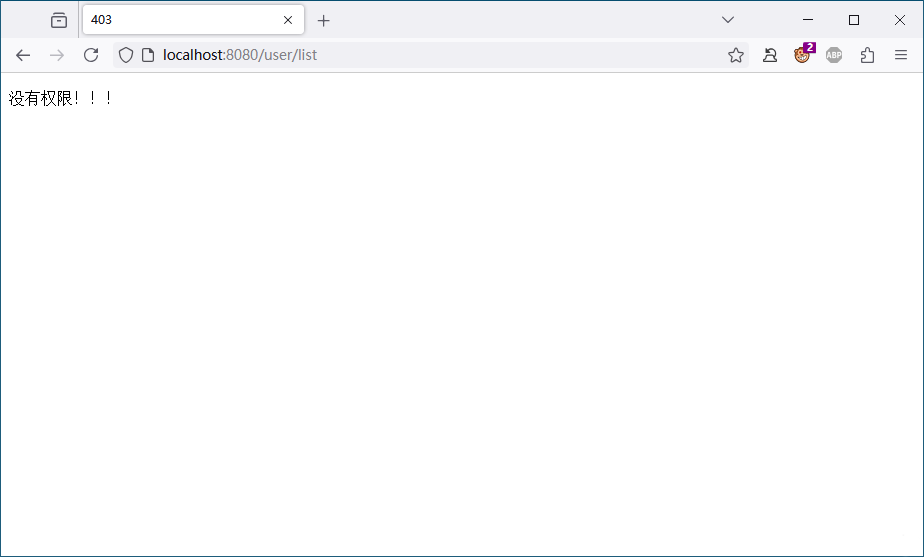Open the account profile icon
This screenshot has width=924, height=557.
click(x=770, y=55)
